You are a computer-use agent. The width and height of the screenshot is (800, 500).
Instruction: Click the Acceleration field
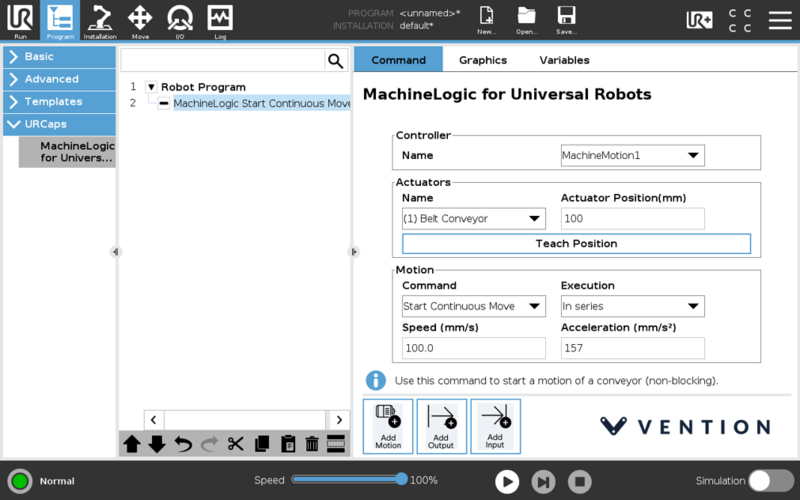633,348
